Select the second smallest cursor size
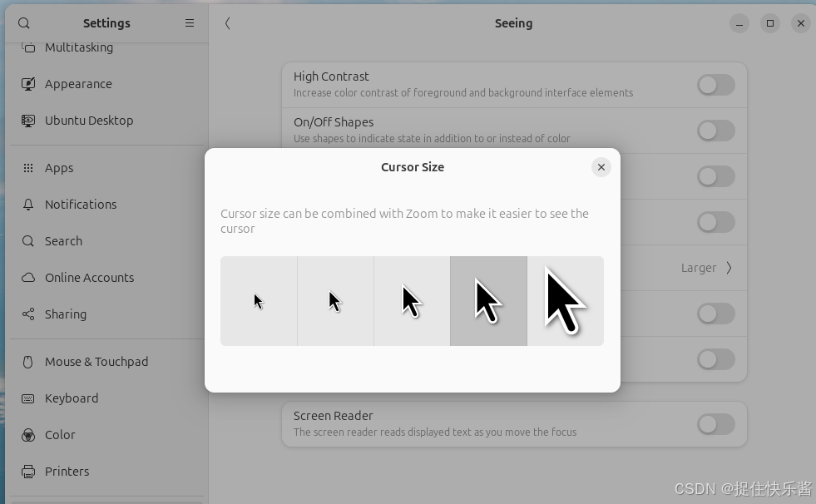816x504 pixels. (x=336, y=300)
